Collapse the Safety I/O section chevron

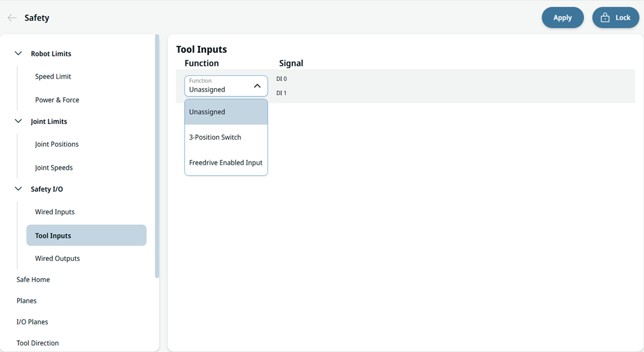coord(19,189)
